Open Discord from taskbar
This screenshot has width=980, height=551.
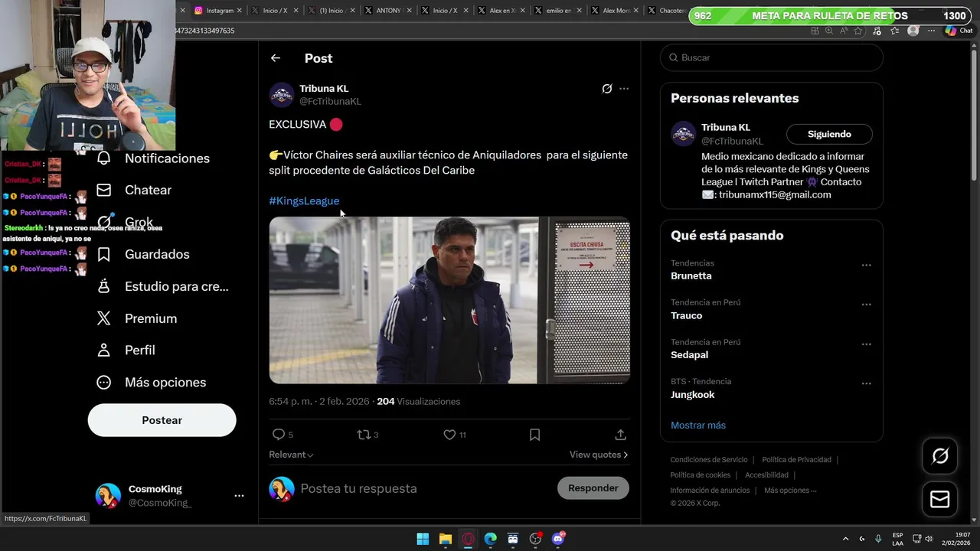(x=558, y=539)
